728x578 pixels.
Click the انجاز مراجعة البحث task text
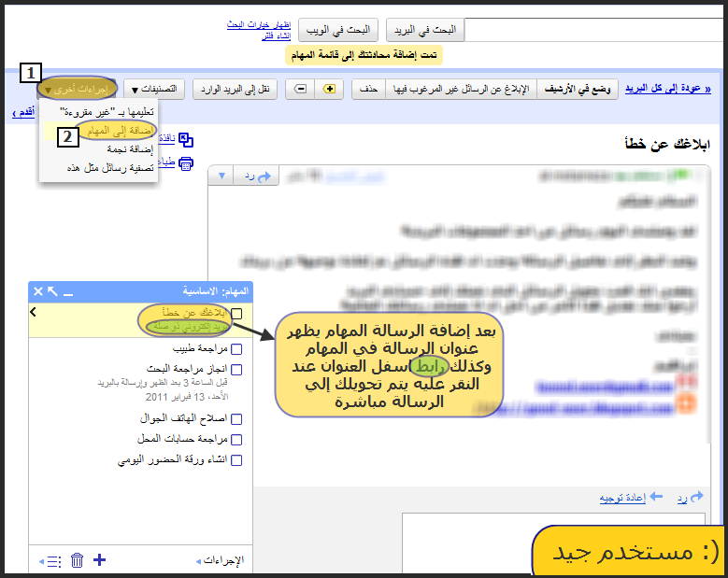point(187,369)
